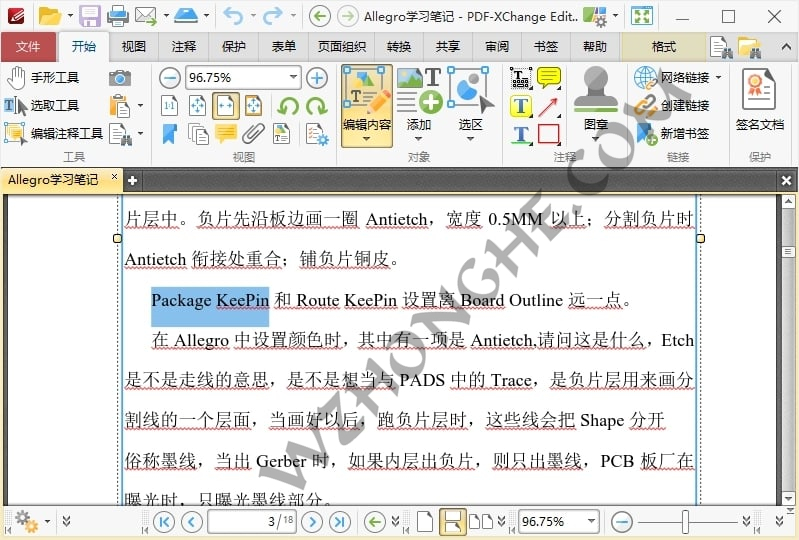Enable continuous page layout in status bar

pos(452,521)
